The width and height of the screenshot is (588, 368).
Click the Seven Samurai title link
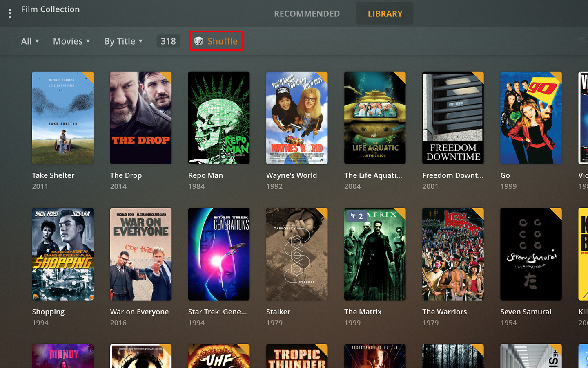pos(526,312)
